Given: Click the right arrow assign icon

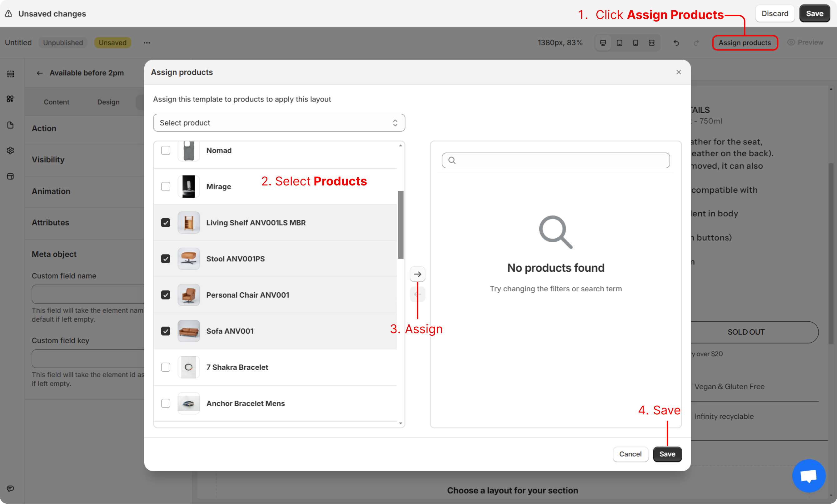Looking at the screenshot, I should coord(417,274).
